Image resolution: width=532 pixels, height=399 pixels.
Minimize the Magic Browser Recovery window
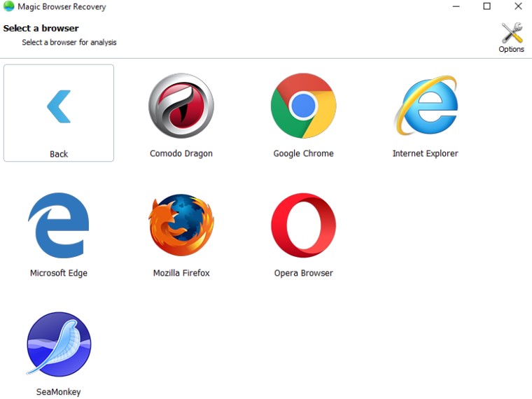click(x=456, y=6)
